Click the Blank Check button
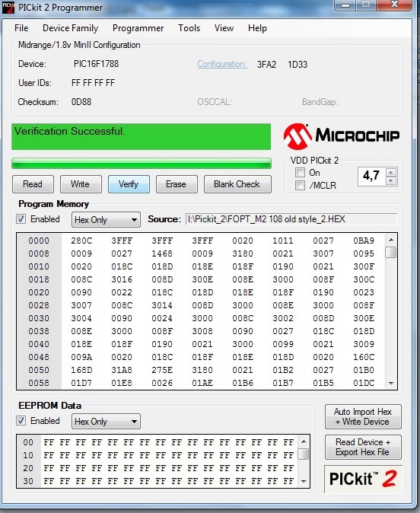 pos(237,184)
